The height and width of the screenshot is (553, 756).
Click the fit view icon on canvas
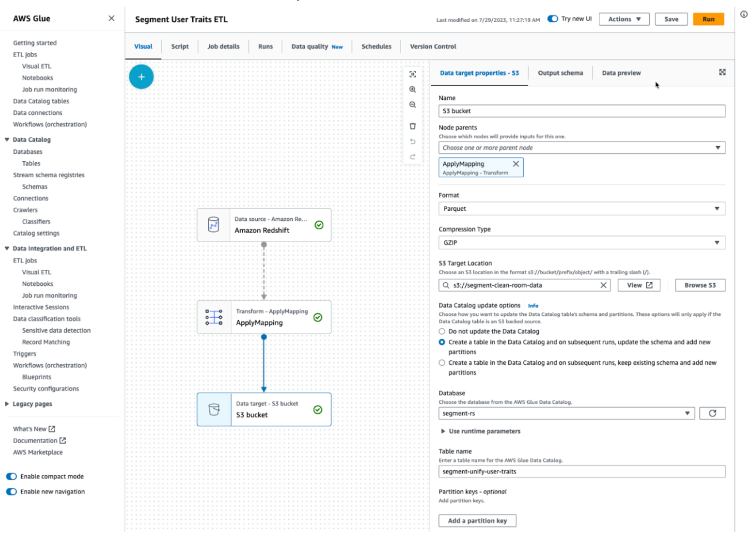(413, 74)
